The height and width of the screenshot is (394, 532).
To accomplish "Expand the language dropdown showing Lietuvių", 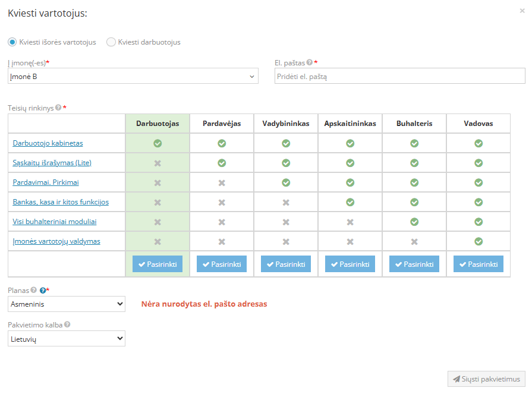I will [x=67, y=339].
